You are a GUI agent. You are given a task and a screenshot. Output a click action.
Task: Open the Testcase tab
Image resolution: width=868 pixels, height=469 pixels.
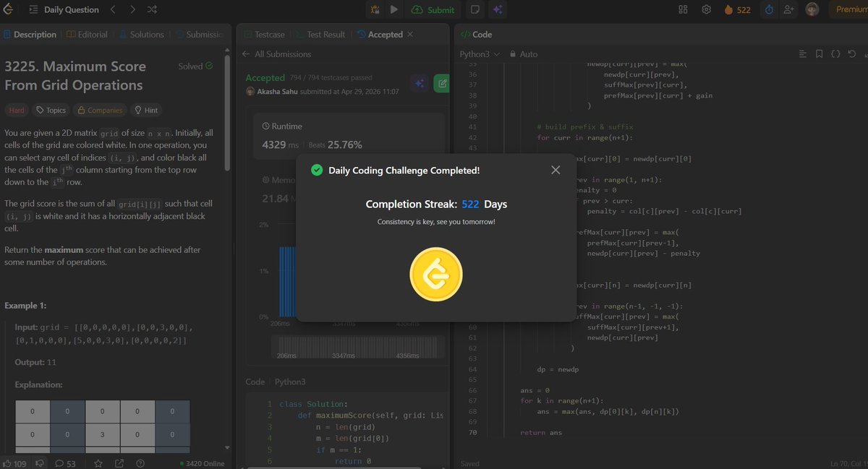point(264,34)
